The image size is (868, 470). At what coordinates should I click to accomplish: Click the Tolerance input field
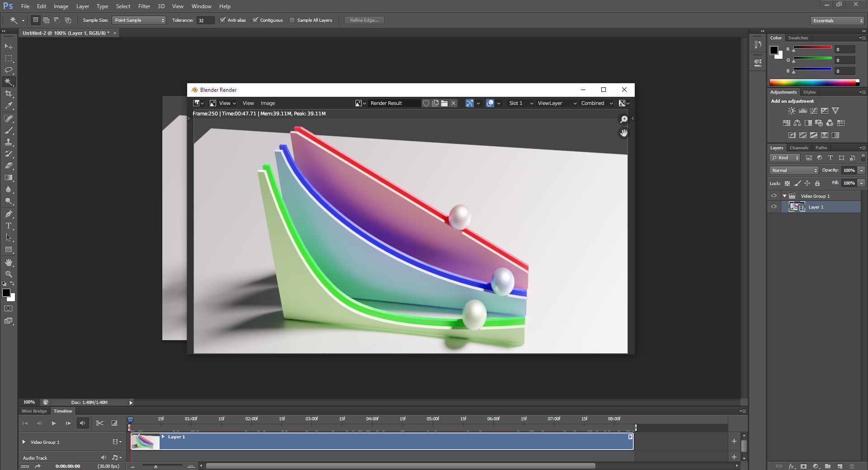coord(205,20)
